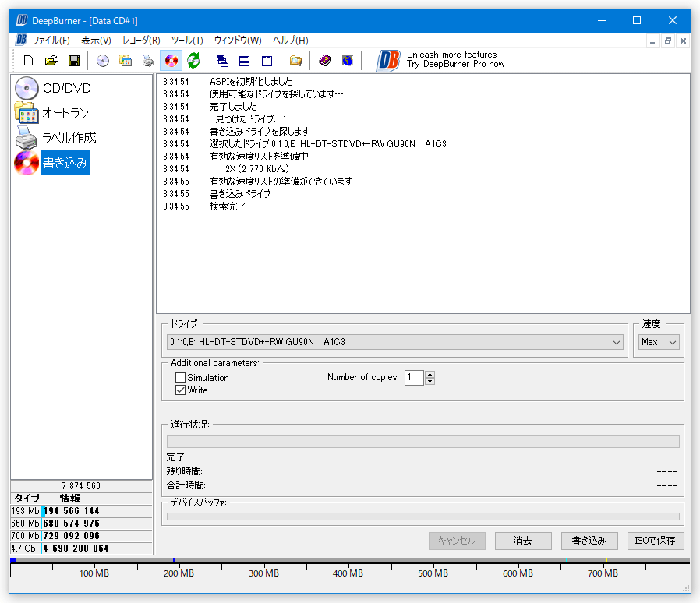Click the log line 検索完了
Image resolution: width=700 pixels, height=603 pixels.
[x=228, y=206]
